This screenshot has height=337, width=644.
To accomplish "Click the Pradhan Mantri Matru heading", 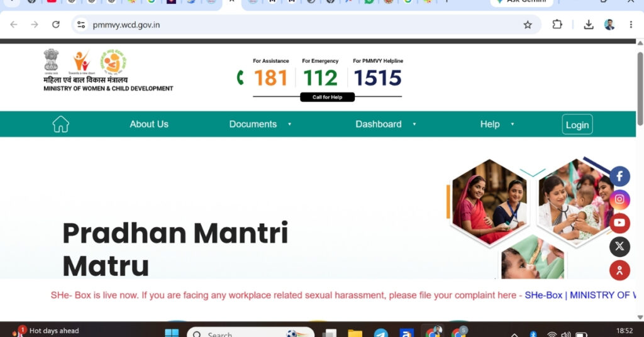I will (175, 249).
